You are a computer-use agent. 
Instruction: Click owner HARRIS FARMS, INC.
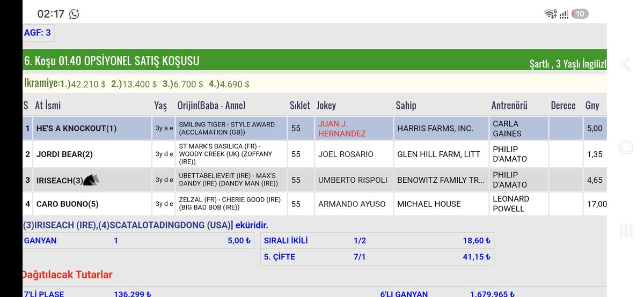435,129
